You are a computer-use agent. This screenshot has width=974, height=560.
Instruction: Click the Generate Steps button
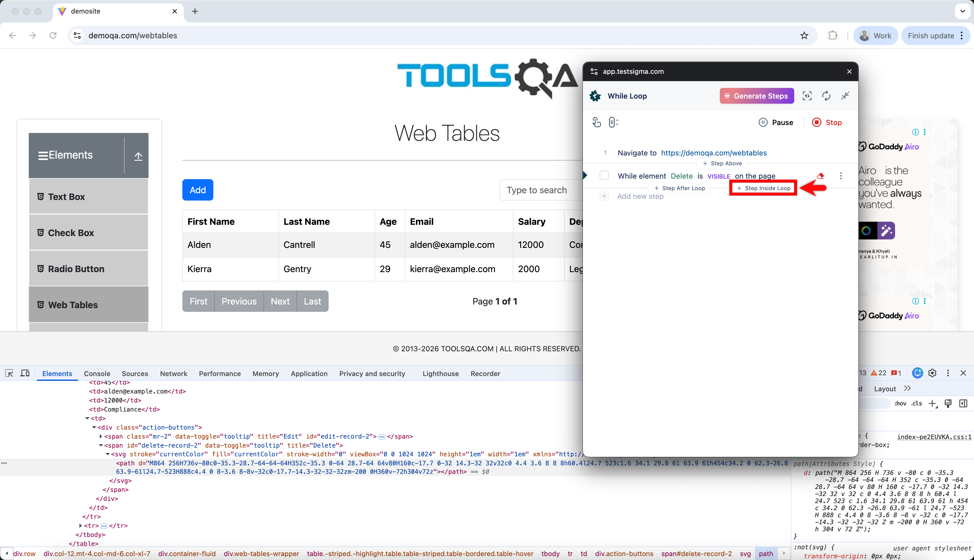pyautogui.click(x=757, y=96)
